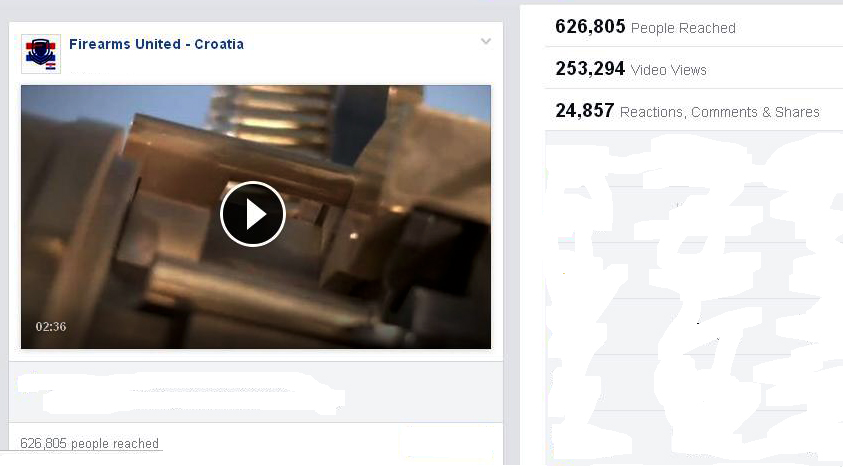The image size is (843, 469).
Task: Click the 02:36 video duration label
Action: click(x=51, y=326)
